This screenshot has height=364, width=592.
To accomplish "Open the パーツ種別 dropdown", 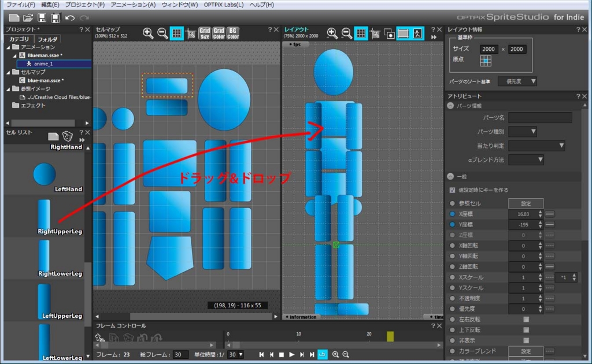I will 523,132.
